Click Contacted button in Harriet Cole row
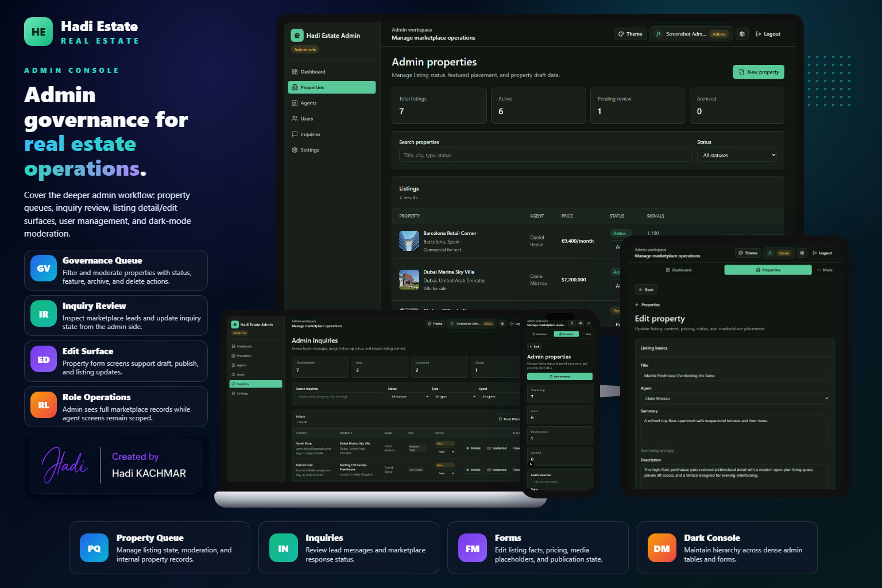The width and height of the screenshot is (882, 588). [x=497, y=470]
